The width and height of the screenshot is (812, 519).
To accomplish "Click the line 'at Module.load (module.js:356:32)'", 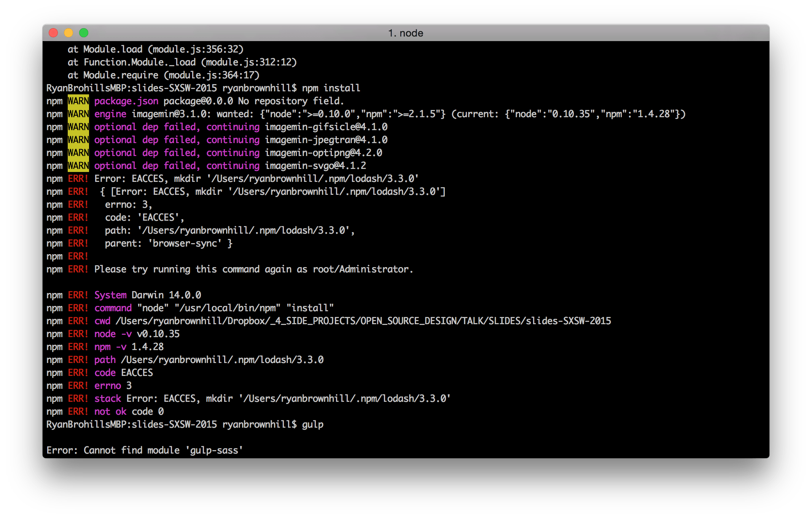I will click(x=156, y=49).
